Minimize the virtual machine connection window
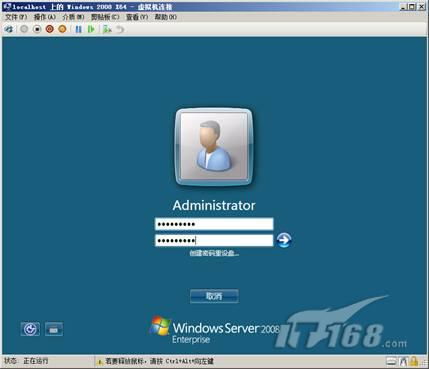The image size is (429, 369). coord(404,6)
